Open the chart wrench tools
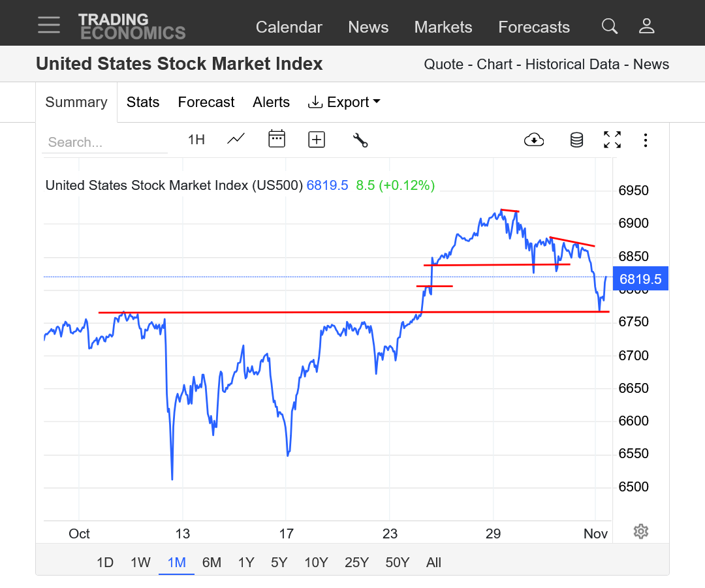Image resolution: width=705 pixels, height=588 pixels. (360, 140)
